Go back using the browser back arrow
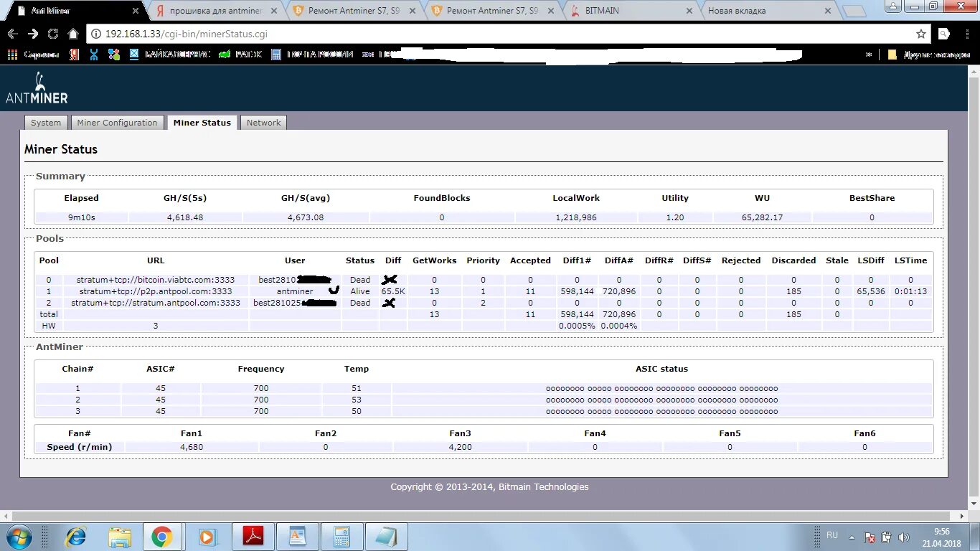 (x=13, y=34)
